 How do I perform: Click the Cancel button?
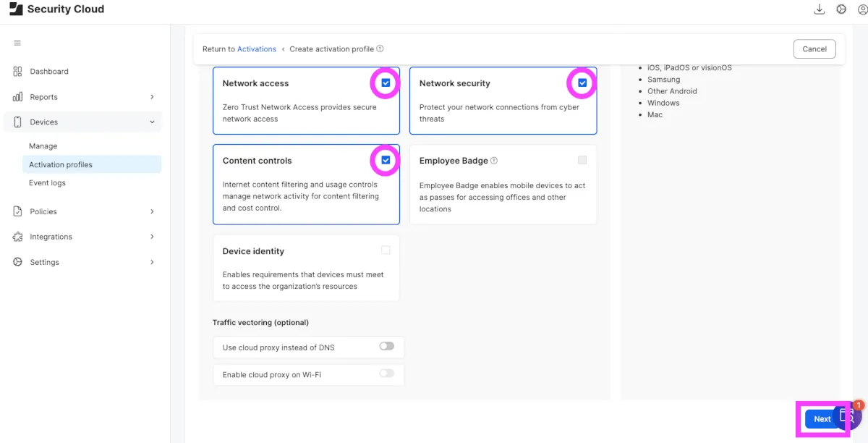814,49
